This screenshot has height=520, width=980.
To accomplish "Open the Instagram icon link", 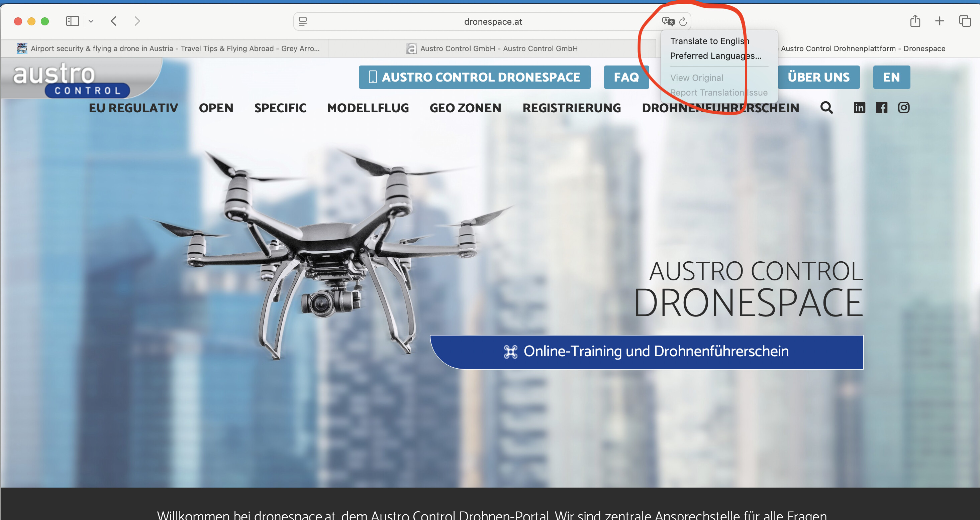I will pos(903,108).
